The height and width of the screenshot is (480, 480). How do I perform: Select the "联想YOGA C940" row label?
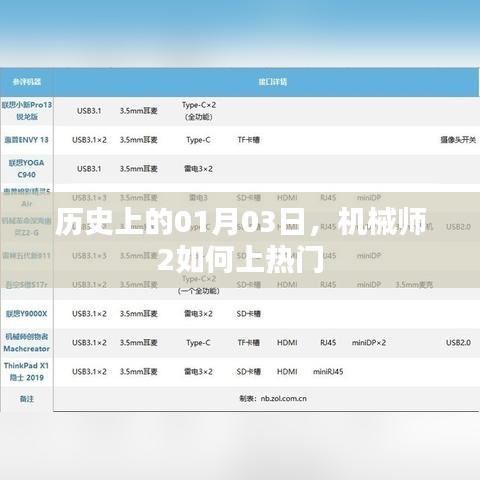pos(27,169)
